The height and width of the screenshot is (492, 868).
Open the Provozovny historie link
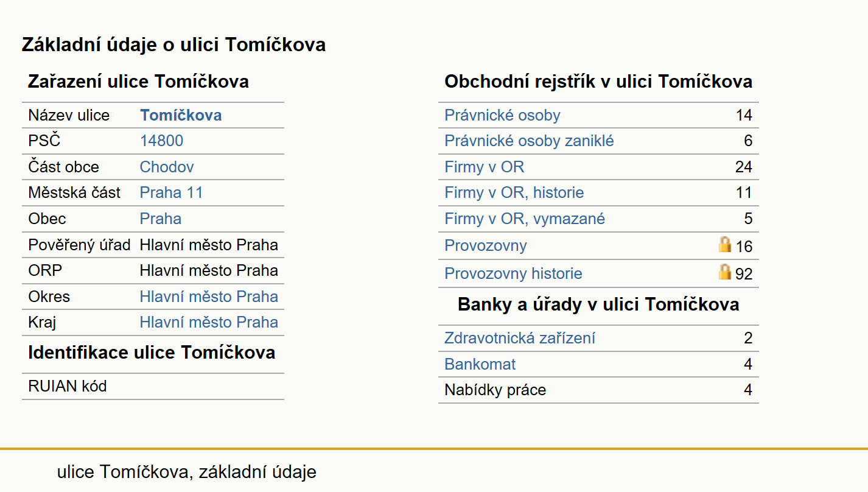pyautogui.click(x=513, y=273)
